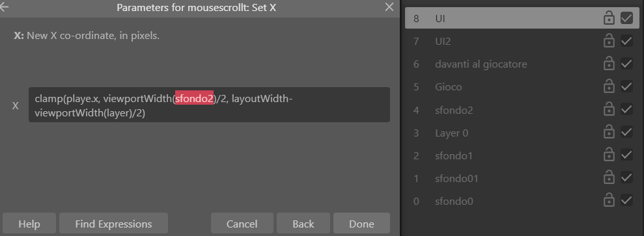Lock the Gioco layer
The image size is (644, 236).
click(x=609, y=87)
